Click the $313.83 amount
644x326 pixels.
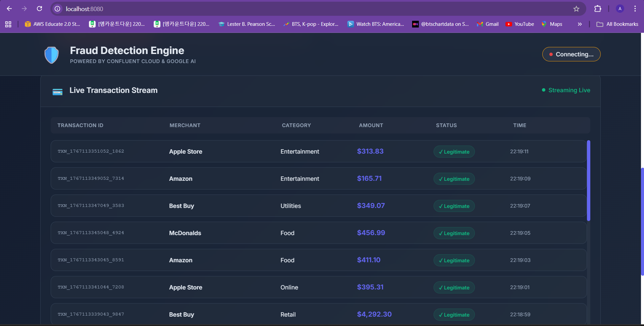[x=370, y=151]
